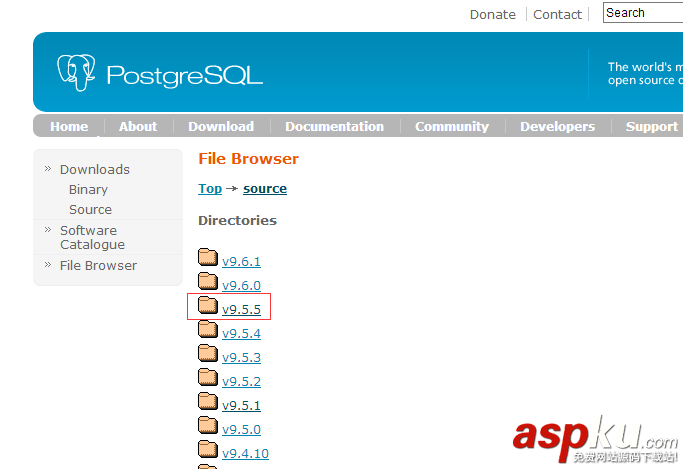The image size is (683, 469).
Task: Open Downloads in the sidebar
Action: point(95,169)
